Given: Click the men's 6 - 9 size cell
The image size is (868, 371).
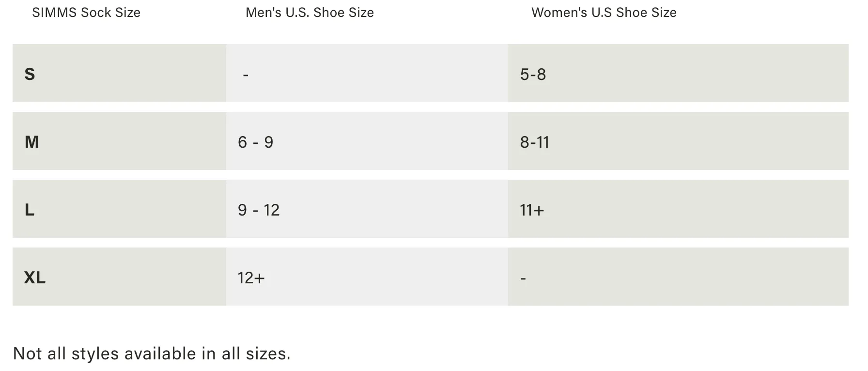Looking at the screenshot, I should point(367,141).
